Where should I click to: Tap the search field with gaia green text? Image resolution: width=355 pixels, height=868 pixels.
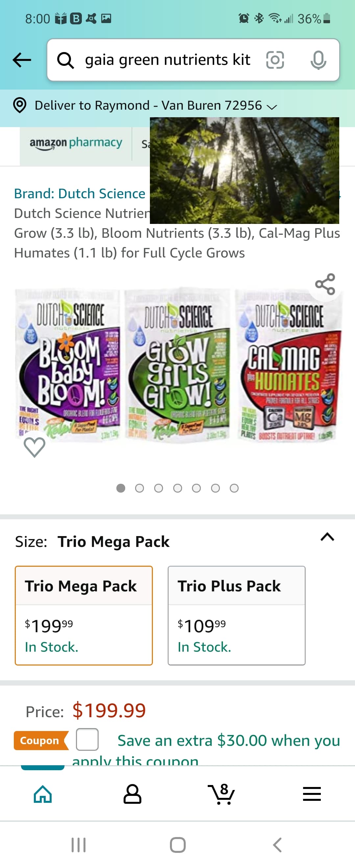pos(167,60)
